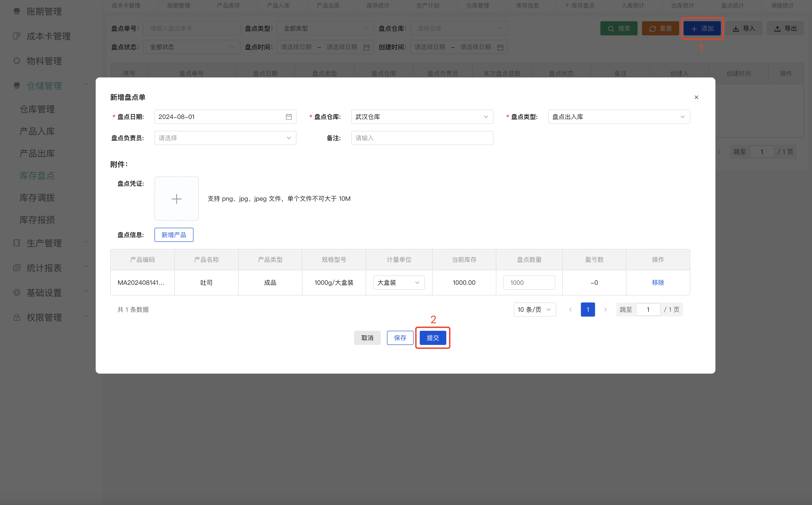
Task: Remove the 吐司 product row via 移除
Action: 657,282
